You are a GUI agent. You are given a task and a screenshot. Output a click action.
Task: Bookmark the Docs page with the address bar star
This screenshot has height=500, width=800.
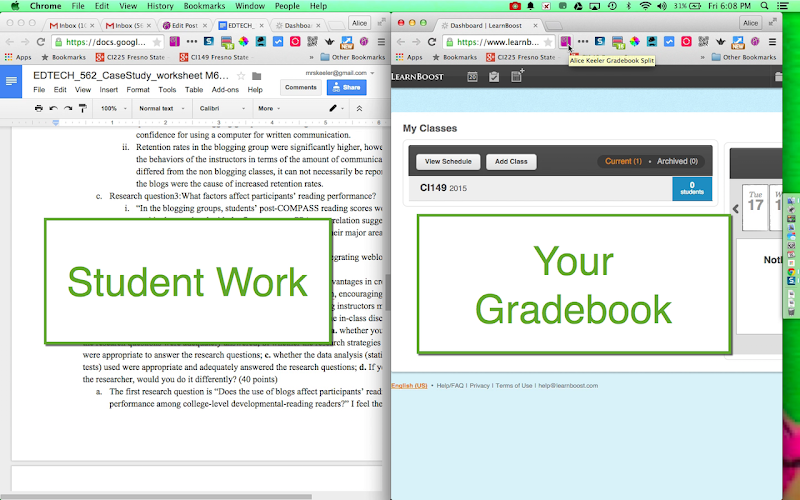(157, 42)
